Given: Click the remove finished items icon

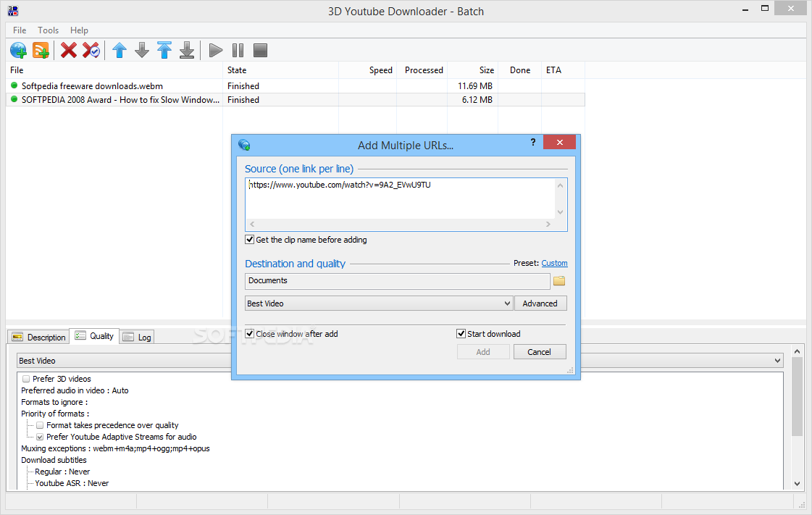Looking at the screenshot, I should (x=91, y=50).
